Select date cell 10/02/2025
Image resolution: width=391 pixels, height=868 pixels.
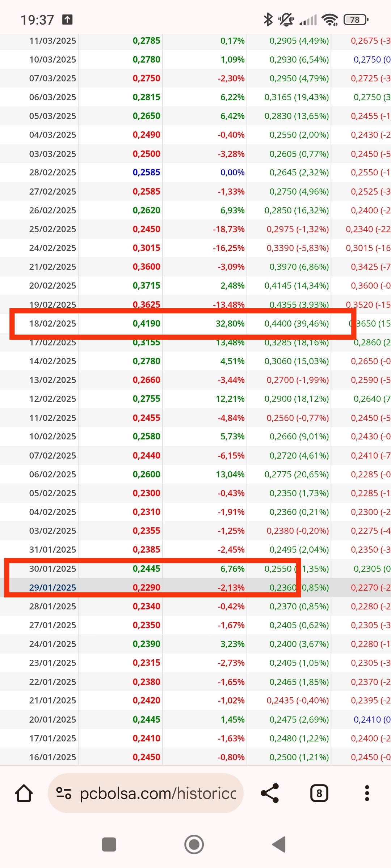point(52,436)
